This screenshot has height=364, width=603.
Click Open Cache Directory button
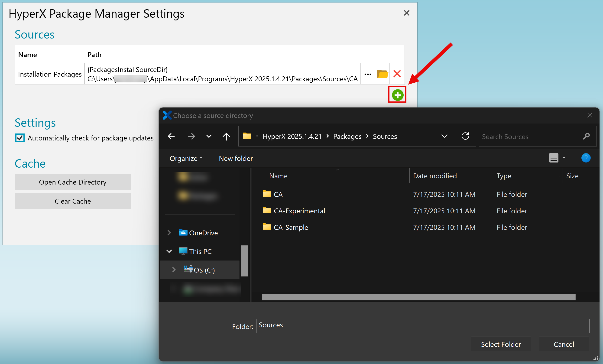pos(73,182)
